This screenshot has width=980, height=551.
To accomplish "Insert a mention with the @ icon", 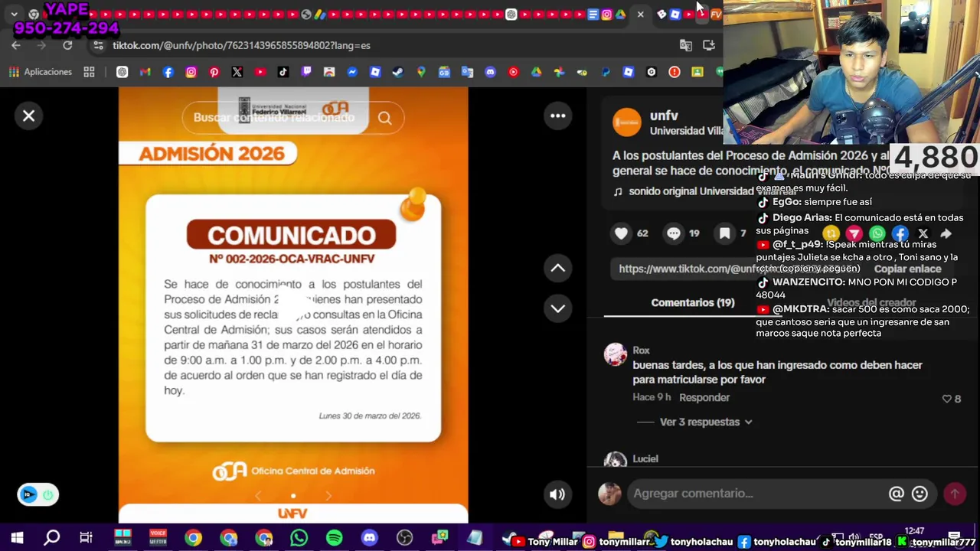I will tap(897, 494).
